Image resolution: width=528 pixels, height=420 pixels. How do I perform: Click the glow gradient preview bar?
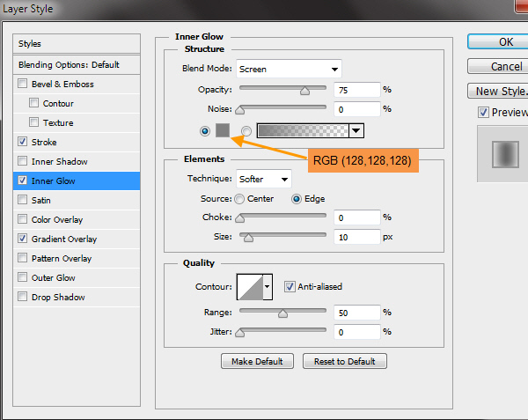[x=303, y=131]
